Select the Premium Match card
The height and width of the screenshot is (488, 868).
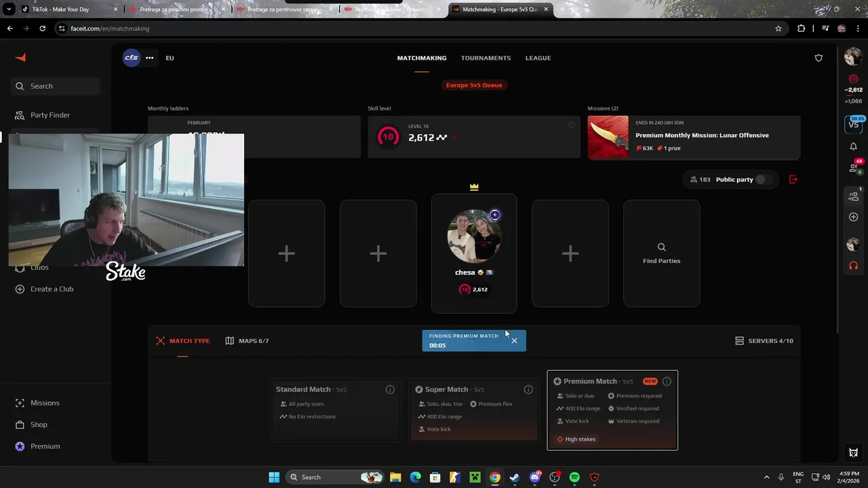[612, 410]
